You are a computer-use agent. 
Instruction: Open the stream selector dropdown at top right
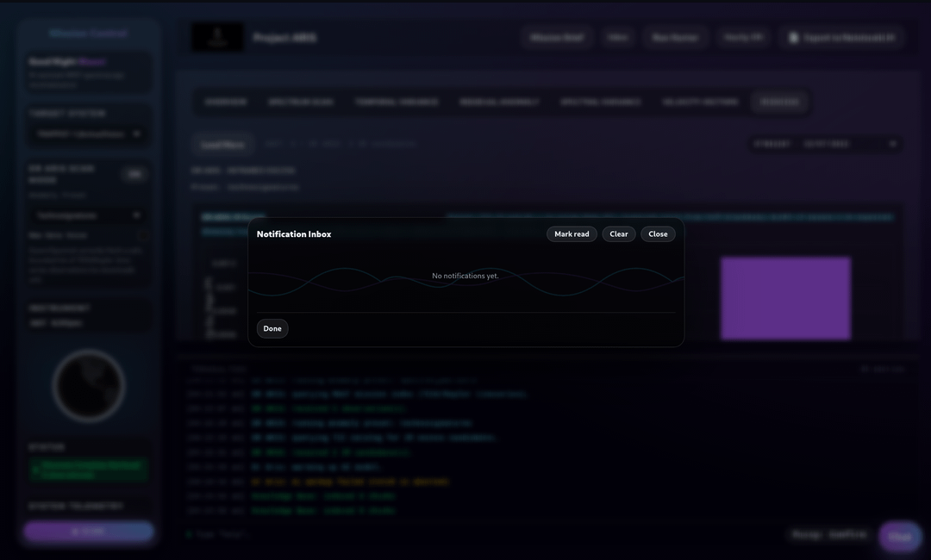pos(849,144)
